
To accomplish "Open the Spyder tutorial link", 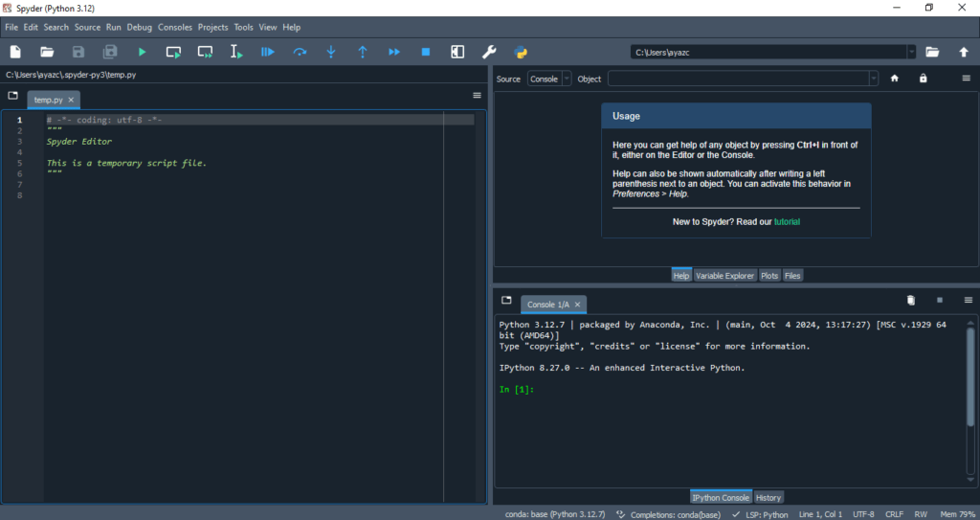I will pyautogui.click(x=787, y=221).
